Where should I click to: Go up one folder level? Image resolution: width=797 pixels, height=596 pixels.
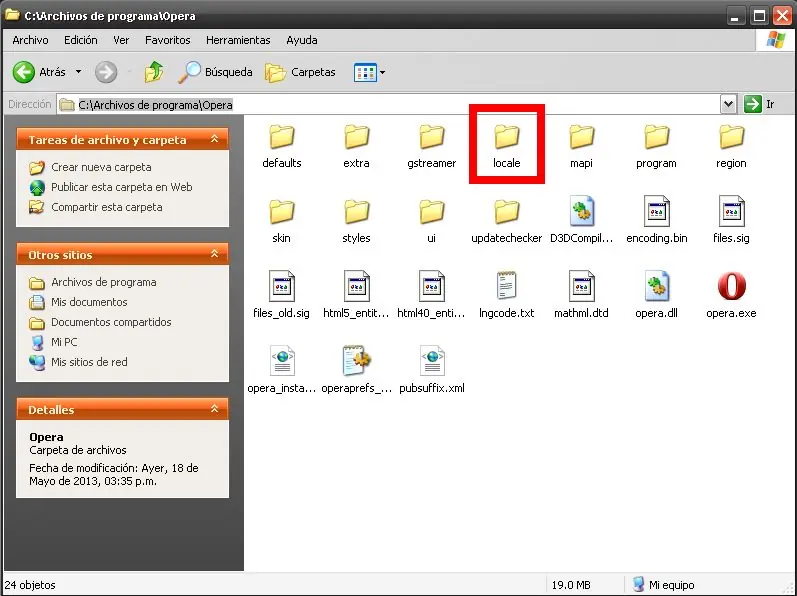click(154, 72)
